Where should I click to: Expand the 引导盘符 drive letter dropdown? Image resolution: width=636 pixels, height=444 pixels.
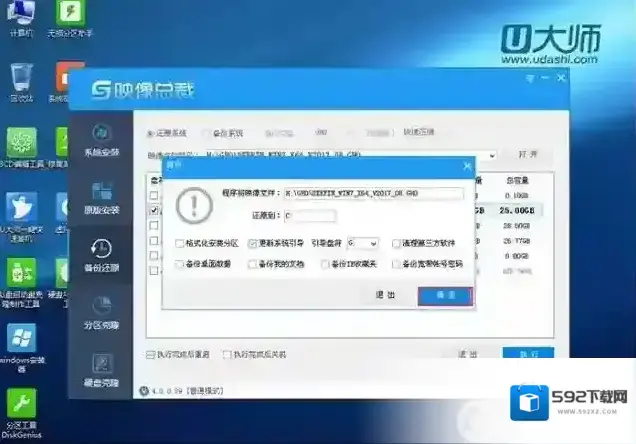click(x=373, y=243)
